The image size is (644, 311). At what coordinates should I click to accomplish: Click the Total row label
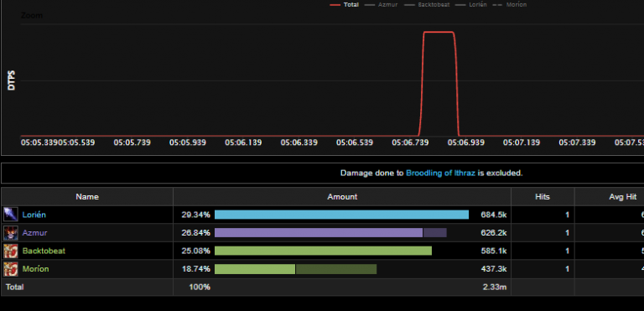(x=15, y=287)
